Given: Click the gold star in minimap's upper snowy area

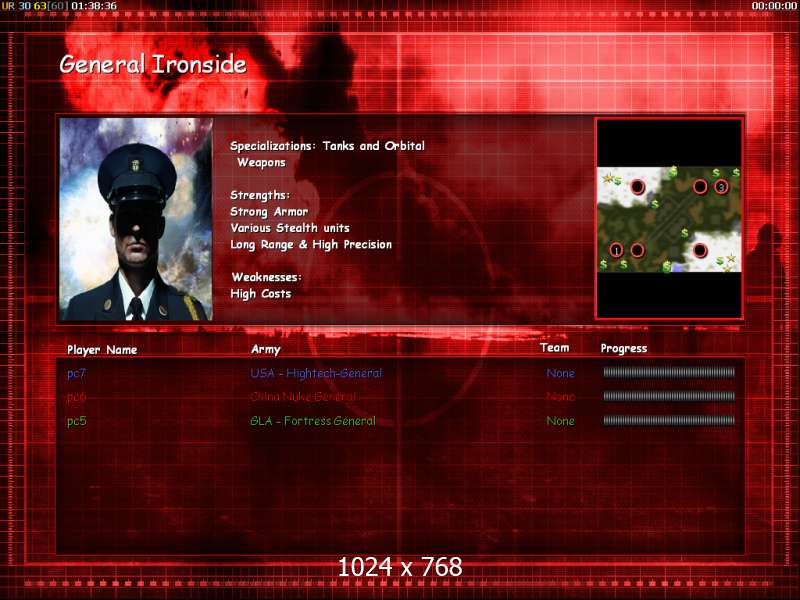Looking at the screenshot, I should pos(608,179).
